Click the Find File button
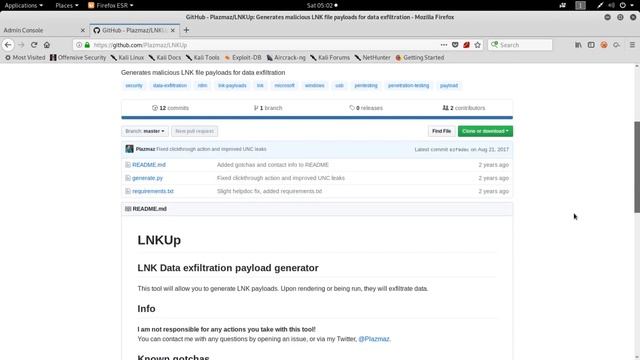The width and height of the screenshot is (640, 360). (441, 131)
